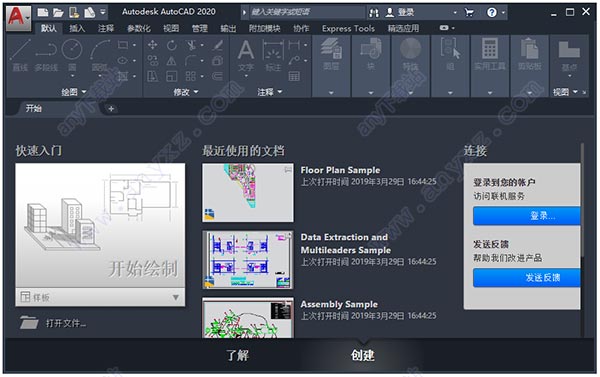Image resolution: width=600 pixels, height=377 pixels.
Task: Select the Offset tool icon
Action: (x=218, y=76)
